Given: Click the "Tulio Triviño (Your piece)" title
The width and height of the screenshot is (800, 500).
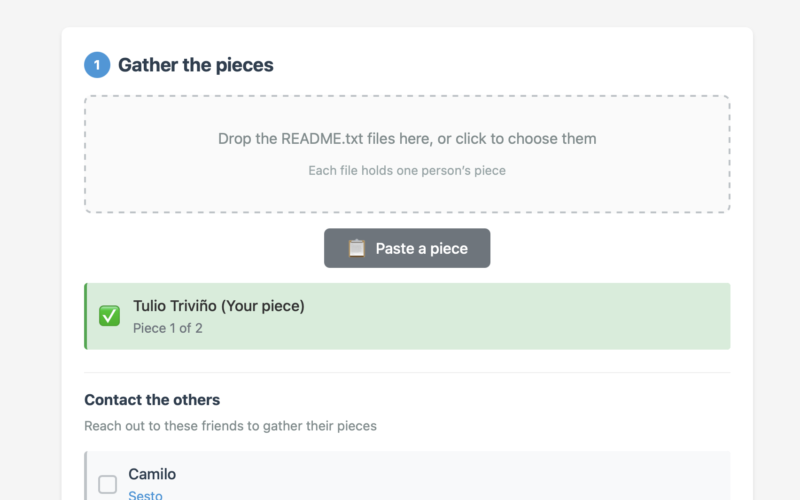Looking at the screenshot, I should 219,306.
